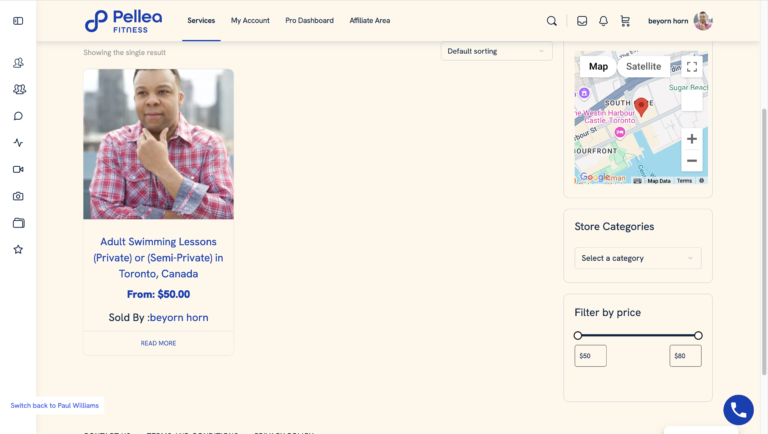Click beyorn horn username in header
This screenshot has width=768, height=434.
click(668, 21)
